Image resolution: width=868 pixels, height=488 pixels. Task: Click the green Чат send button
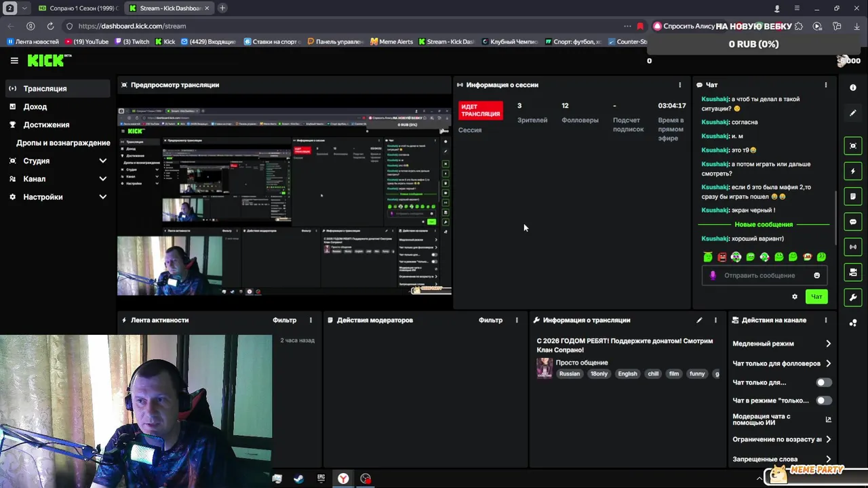pos(816,297)
